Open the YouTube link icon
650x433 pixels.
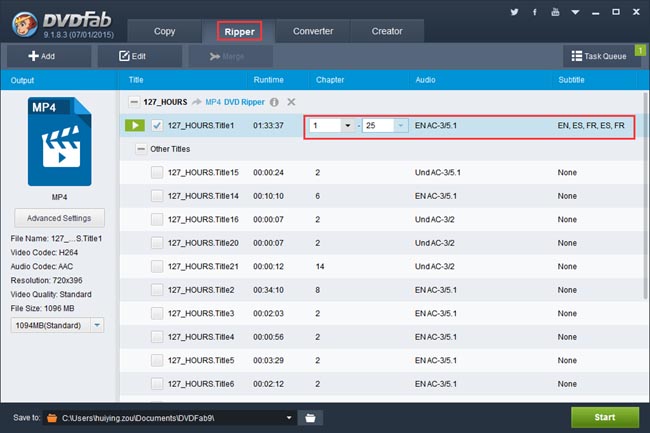(555, 12)
